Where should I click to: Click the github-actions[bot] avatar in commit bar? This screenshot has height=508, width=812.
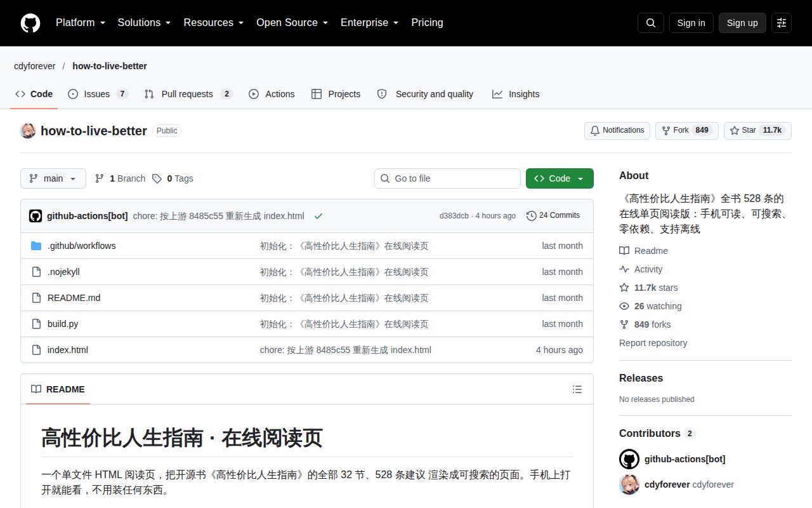click(x=36, y=216)
